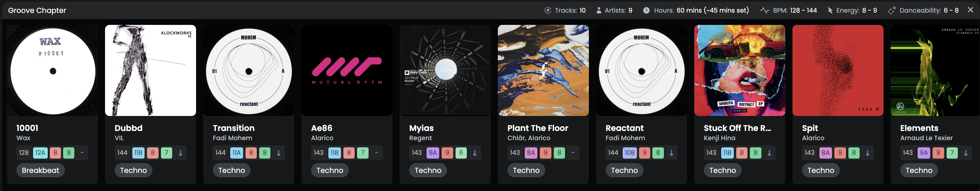Select the Breakbeat genre tag on 10001
Viewport: 980px width, 191px height.
tap(40, 171)
